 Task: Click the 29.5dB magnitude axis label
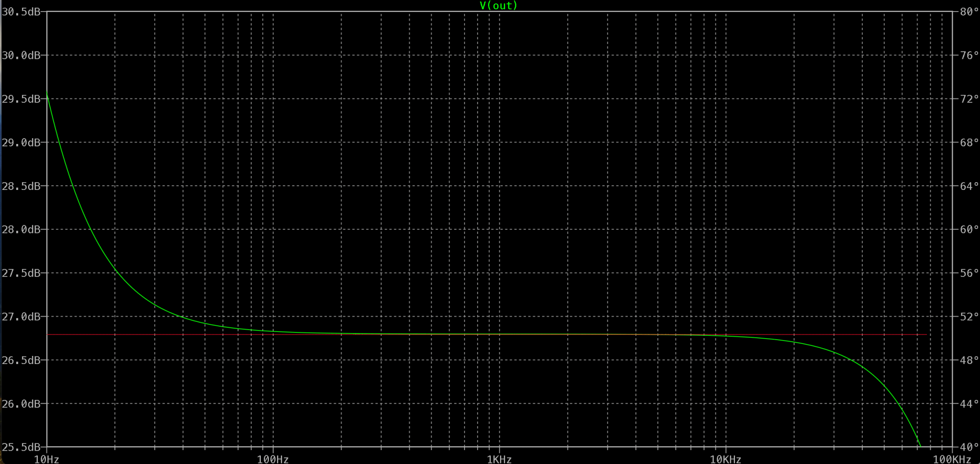coord(22,99)
